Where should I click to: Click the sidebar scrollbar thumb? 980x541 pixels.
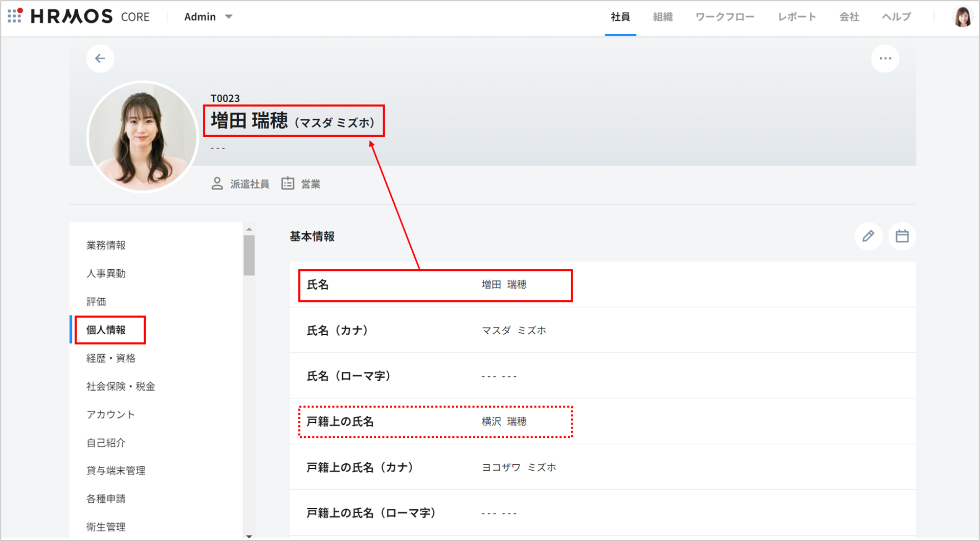pyautogui.click(x=249, y=255)
